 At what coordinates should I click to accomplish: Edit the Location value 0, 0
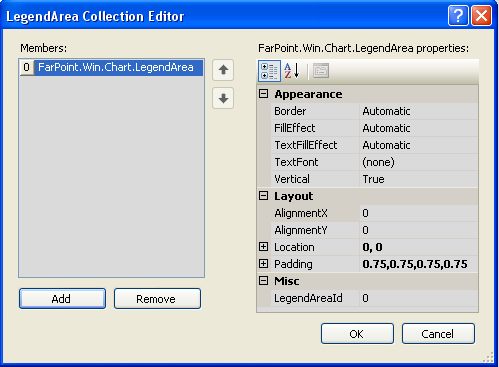(x=419, y=247)
